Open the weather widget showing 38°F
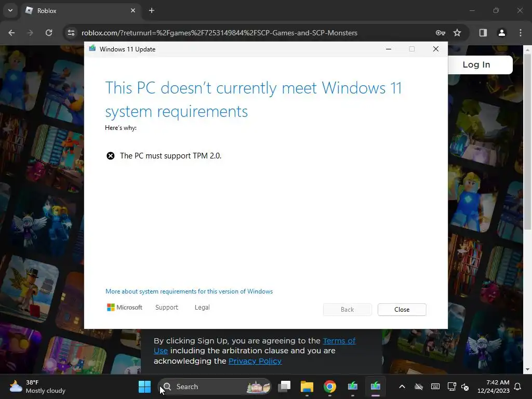 pyautogui.click(x=37, y=387)
